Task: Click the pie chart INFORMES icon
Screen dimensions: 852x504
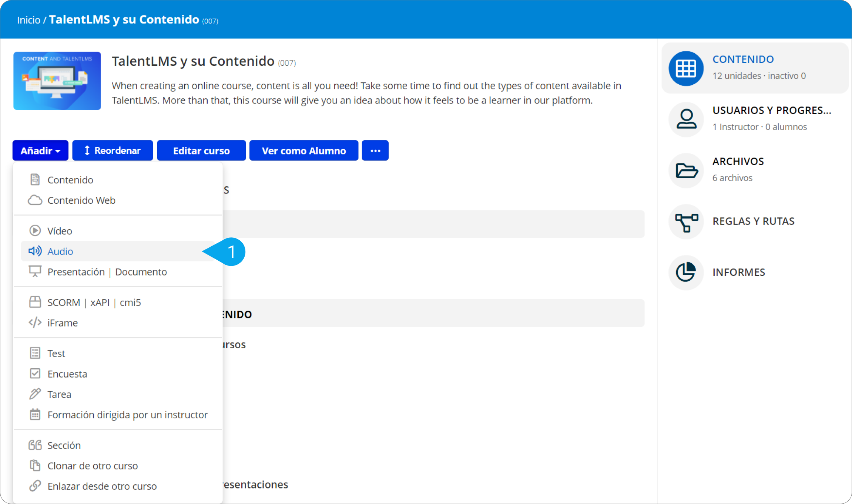Action: [x=686, y=272]
